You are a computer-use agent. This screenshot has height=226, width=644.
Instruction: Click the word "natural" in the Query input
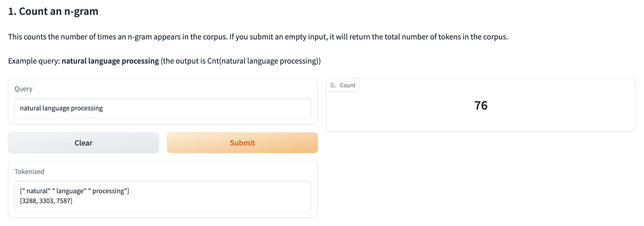tap(31, 108)
